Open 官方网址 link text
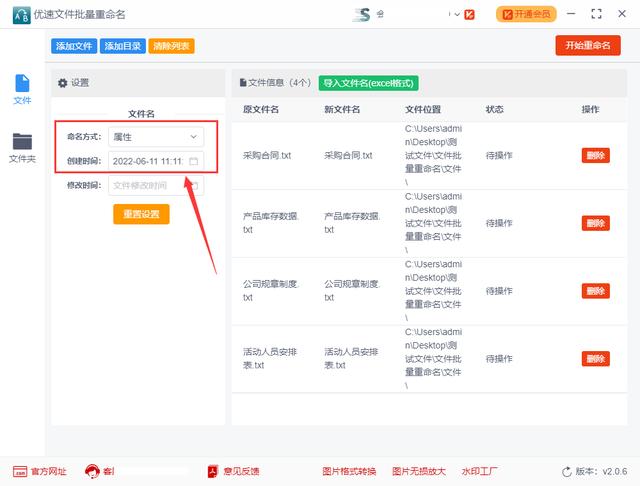The width and height of the screenshot is (640, 486). (49, 472)
